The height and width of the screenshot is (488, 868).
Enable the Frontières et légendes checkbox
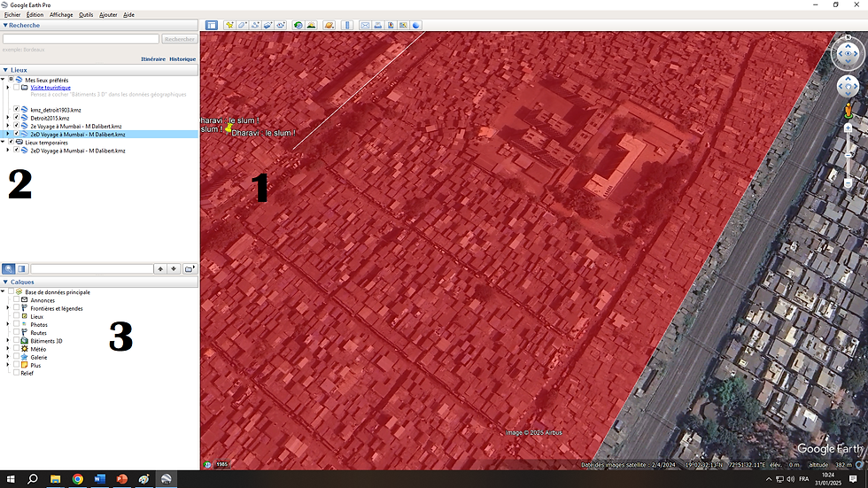pos(16,307)
